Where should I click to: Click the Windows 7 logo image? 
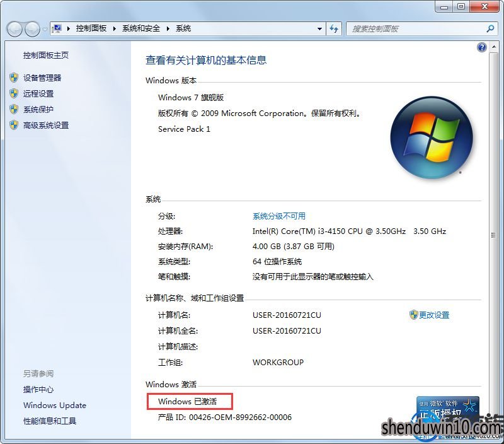432,137
